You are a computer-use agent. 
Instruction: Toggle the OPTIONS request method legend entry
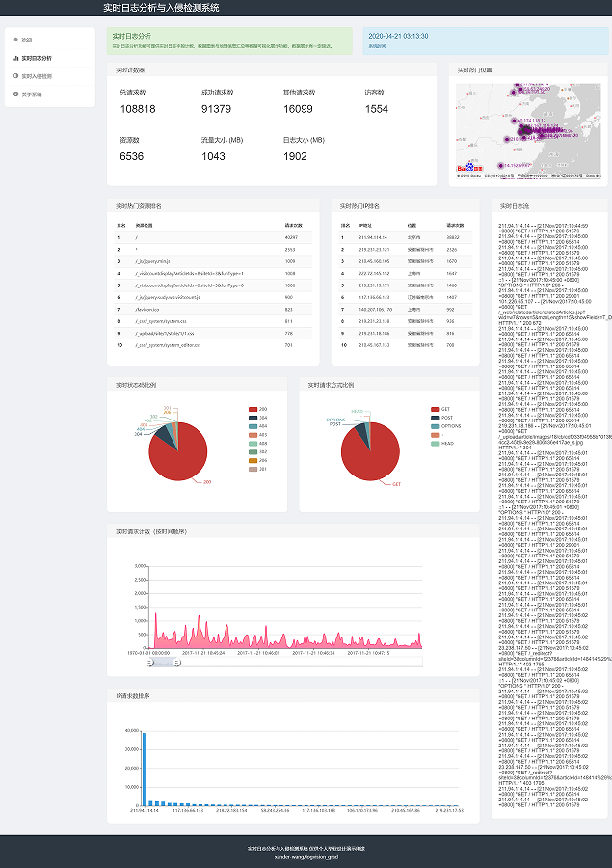tap(446, 426)
